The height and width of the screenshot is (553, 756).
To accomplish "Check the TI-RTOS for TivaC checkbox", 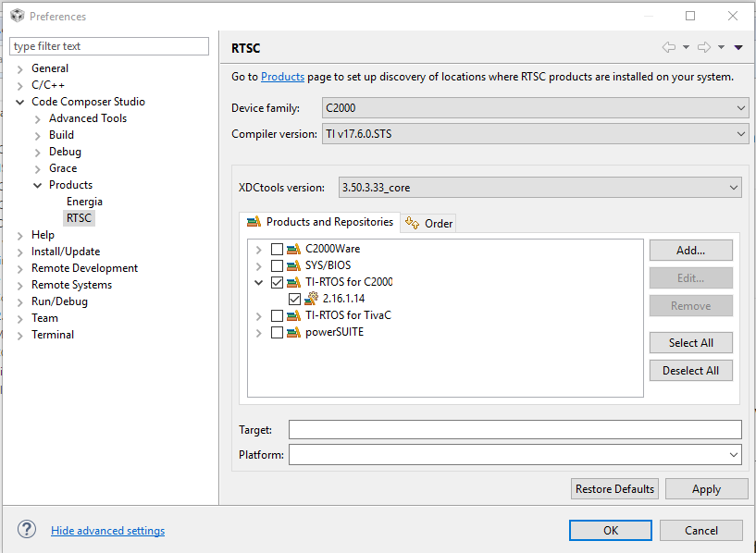I will [277, 315].
